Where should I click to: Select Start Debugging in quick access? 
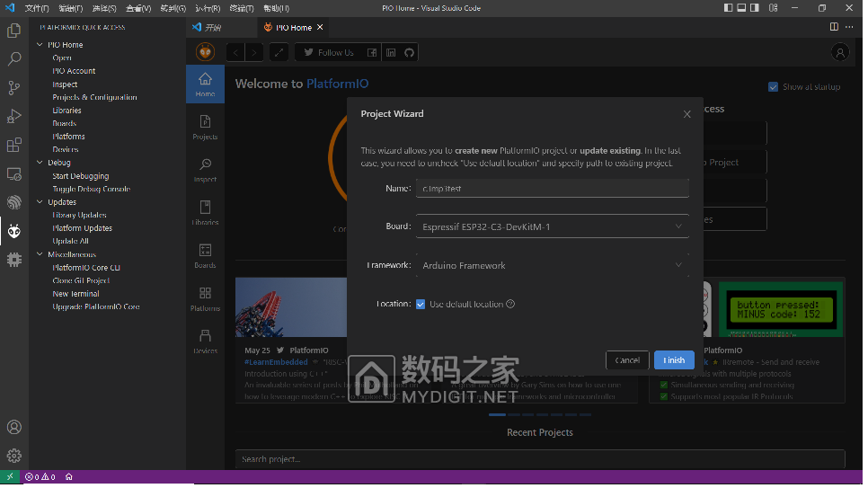[x=81, y=177]
